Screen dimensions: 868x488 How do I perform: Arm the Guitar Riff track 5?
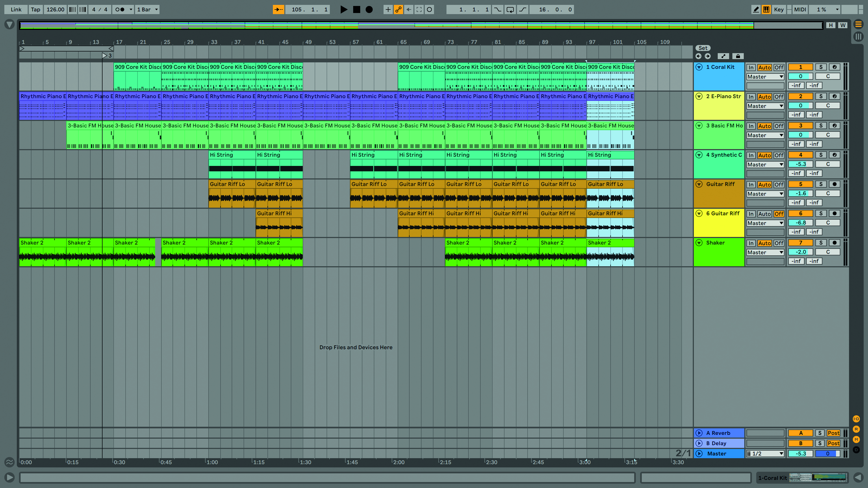[x=834, y=184]
